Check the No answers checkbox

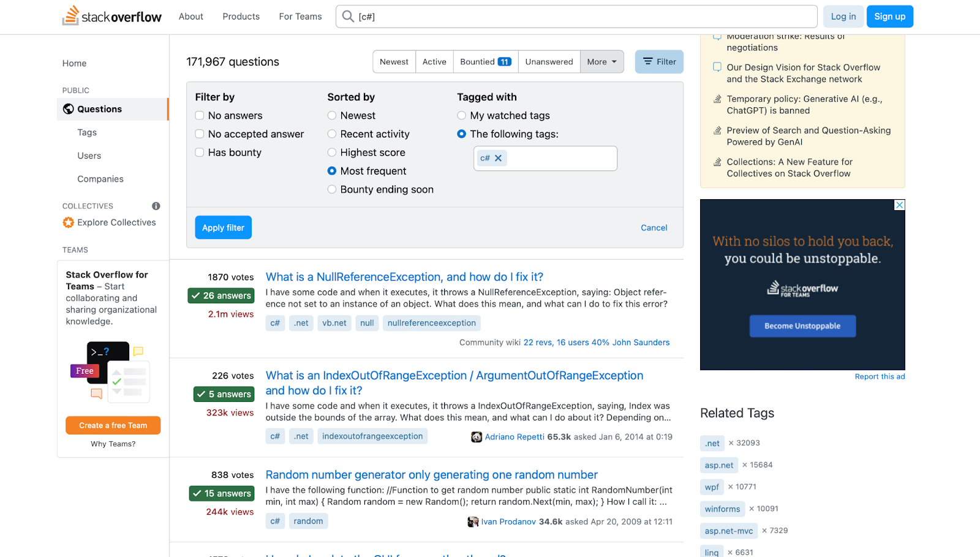(200, 115)
